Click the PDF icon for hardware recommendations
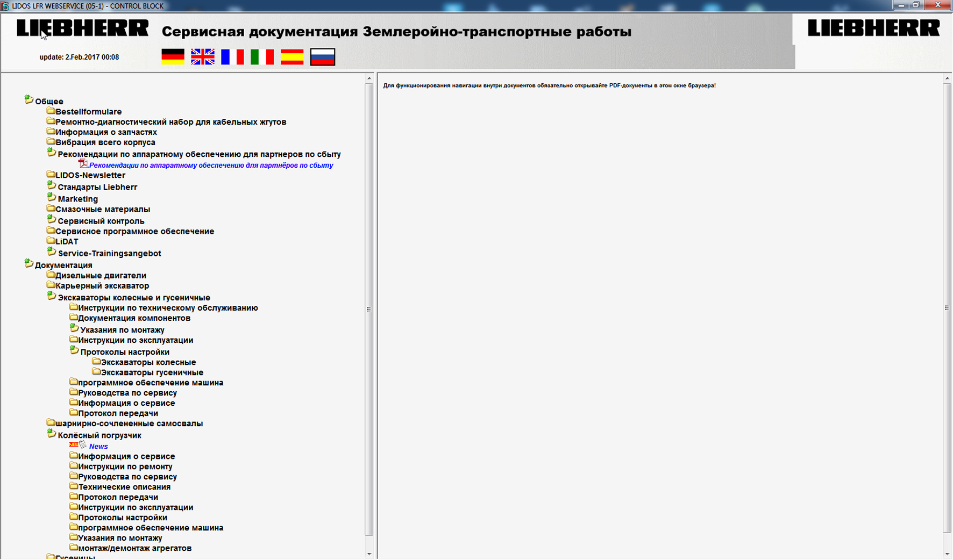Viewport: 953px width, 560px height. 83,164
